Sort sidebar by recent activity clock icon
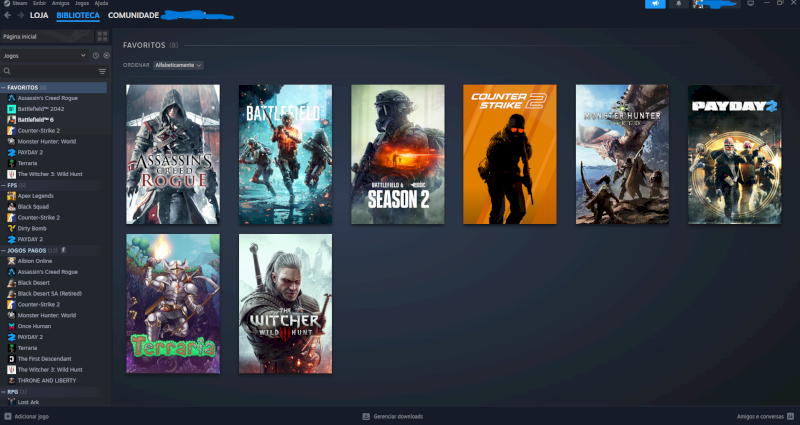Image resolution: width=800 pixels, height=425 pixels. click(95, 56)
